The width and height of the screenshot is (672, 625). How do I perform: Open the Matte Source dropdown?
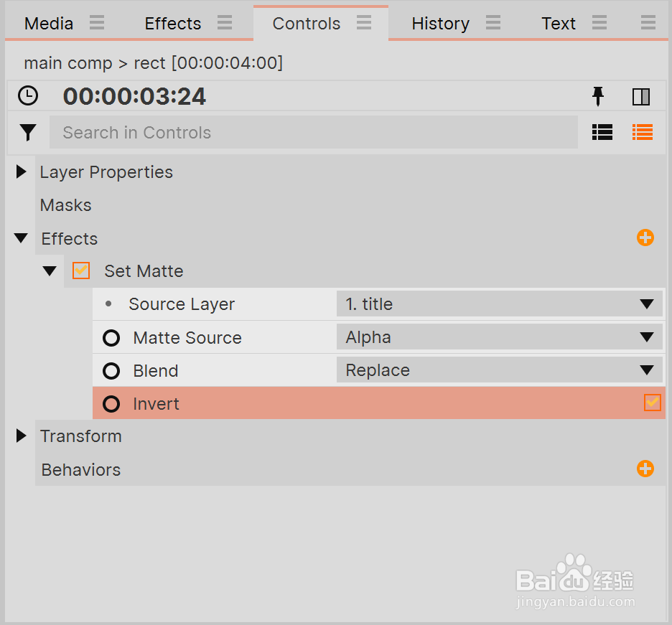click(499, 337)
